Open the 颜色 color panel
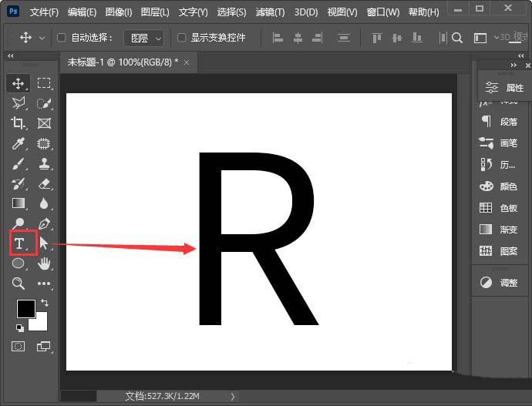 point(500,186)
